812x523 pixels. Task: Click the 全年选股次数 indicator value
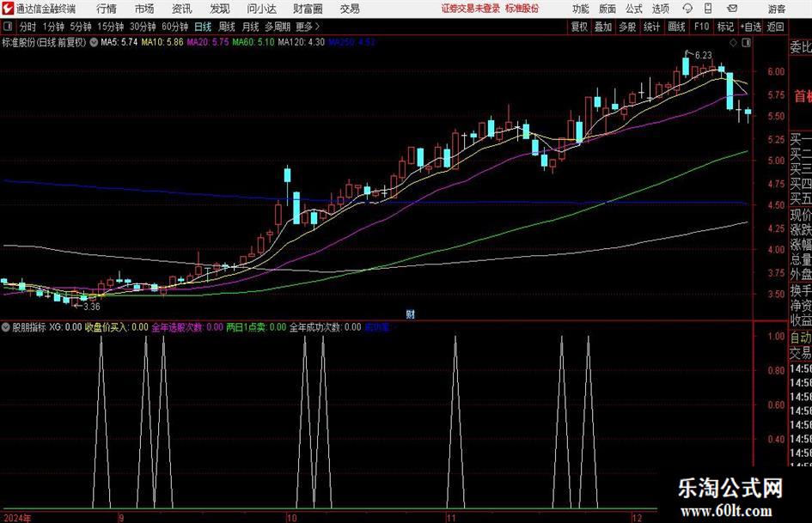click(x=187, y=327)
